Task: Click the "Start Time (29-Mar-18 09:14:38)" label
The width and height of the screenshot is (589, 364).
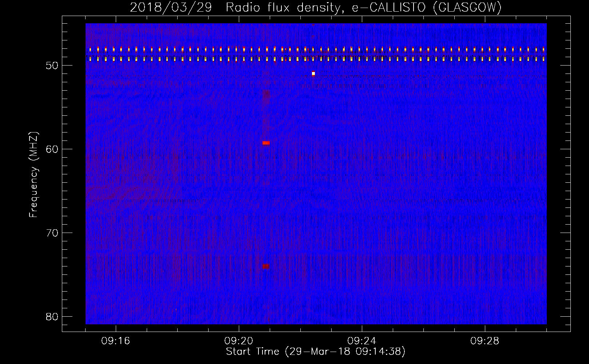Action: tap(316, 352)
